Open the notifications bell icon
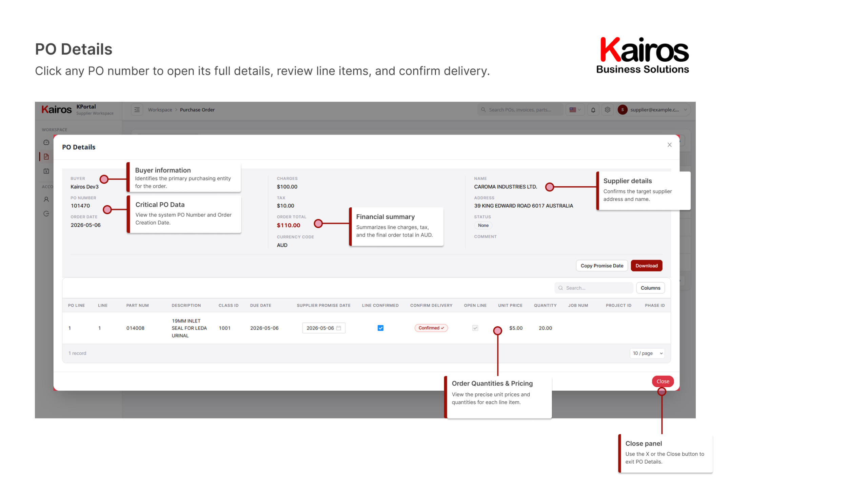Viewport: 868px width, 491px height. pos(593,110)
